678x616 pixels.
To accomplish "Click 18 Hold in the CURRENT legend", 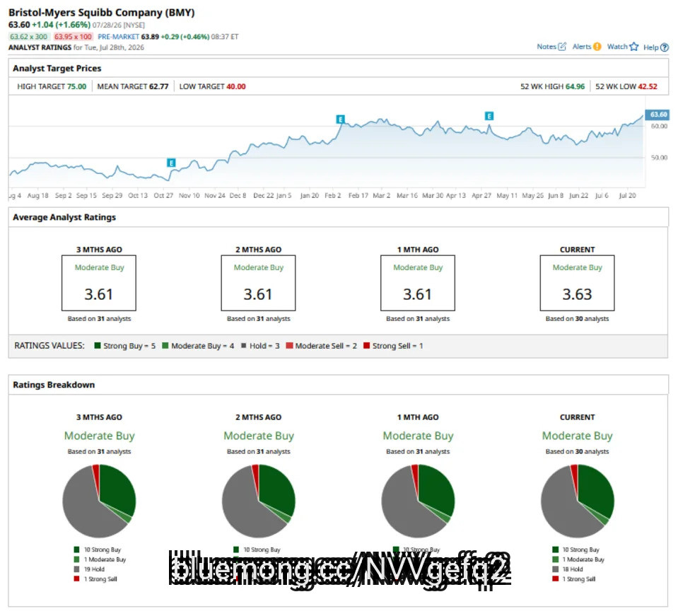I will click(573, 569).
